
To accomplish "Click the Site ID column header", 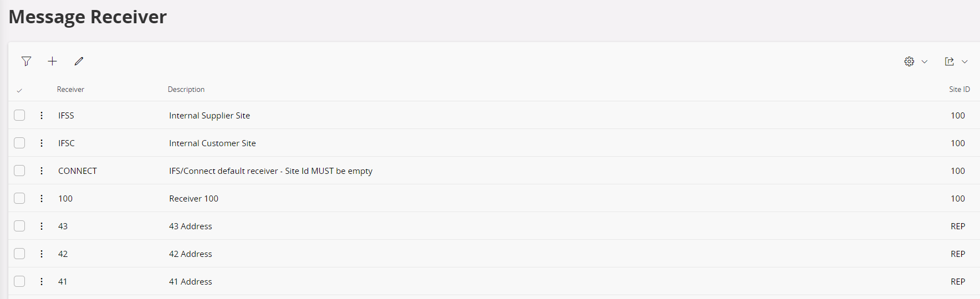I will [x=959, y=89].
